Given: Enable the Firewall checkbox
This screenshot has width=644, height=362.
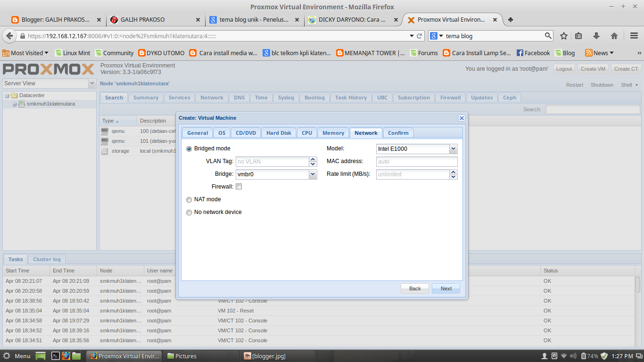Looking at the screenshot, I should 239,187.
